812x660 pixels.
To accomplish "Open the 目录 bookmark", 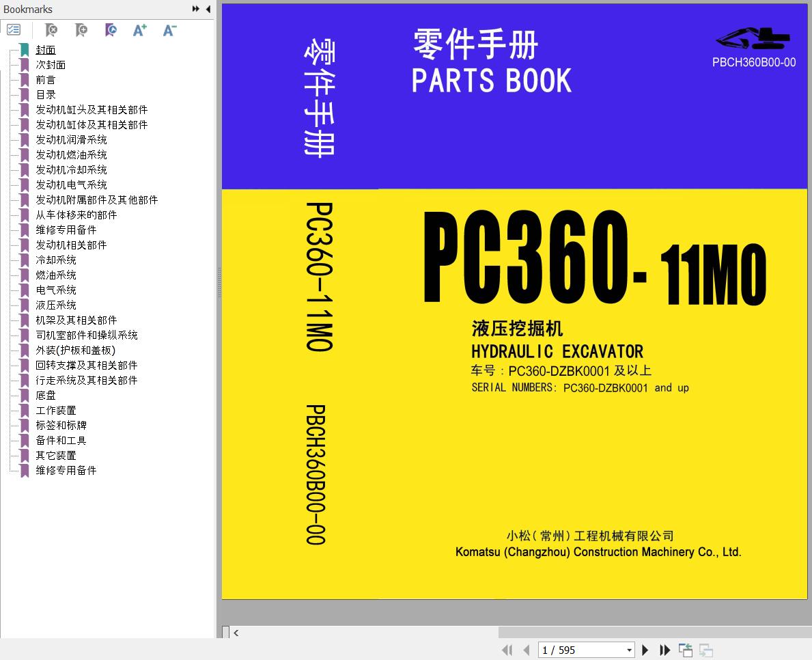I will pyautogui.click(x=46, y=95).
